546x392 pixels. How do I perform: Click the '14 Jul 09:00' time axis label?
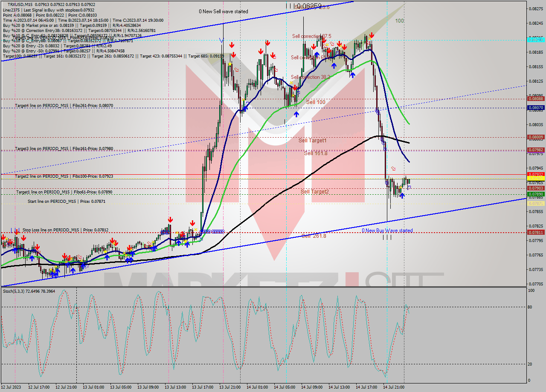312,387
